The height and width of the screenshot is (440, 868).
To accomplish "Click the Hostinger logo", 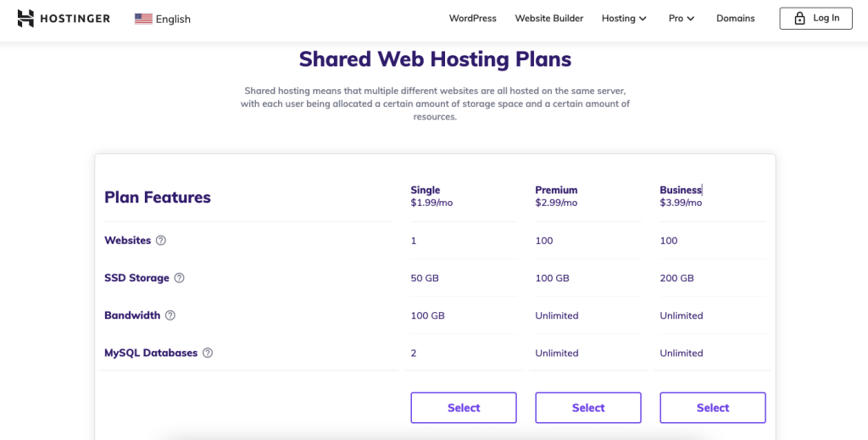I will coord(64,18).
